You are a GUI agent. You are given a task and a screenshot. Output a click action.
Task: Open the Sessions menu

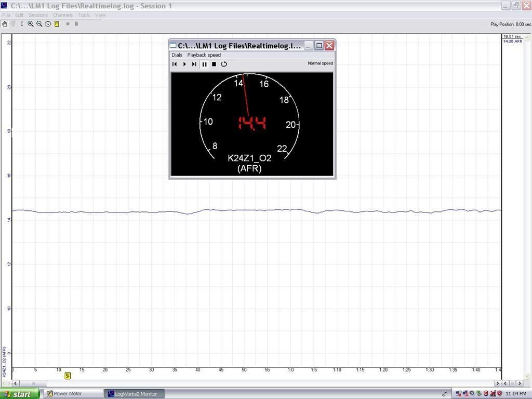[x=38, y=15]
